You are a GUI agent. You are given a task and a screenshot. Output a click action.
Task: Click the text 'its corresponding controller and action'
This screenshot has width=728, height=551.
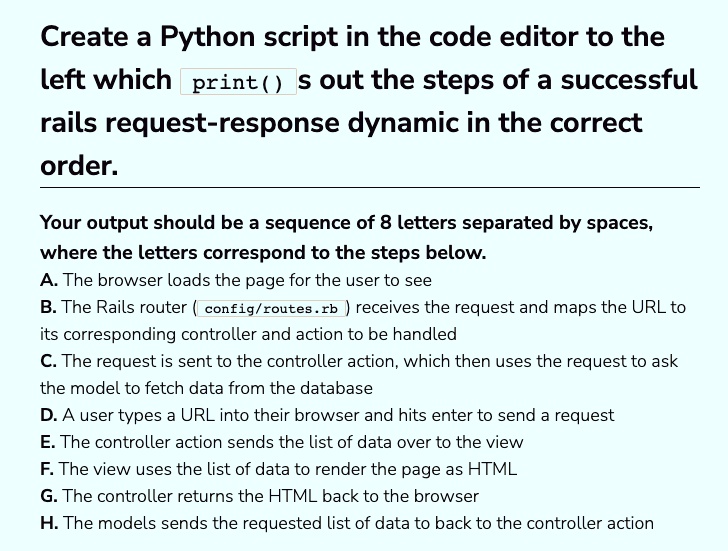click(248, 334)
